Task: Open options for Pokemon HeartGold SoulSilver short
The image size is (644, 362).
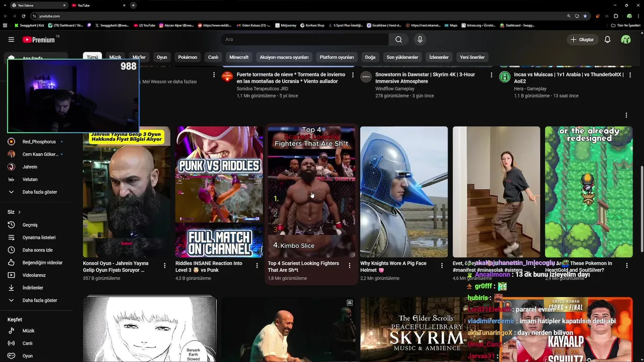Action: pos(627,265)
